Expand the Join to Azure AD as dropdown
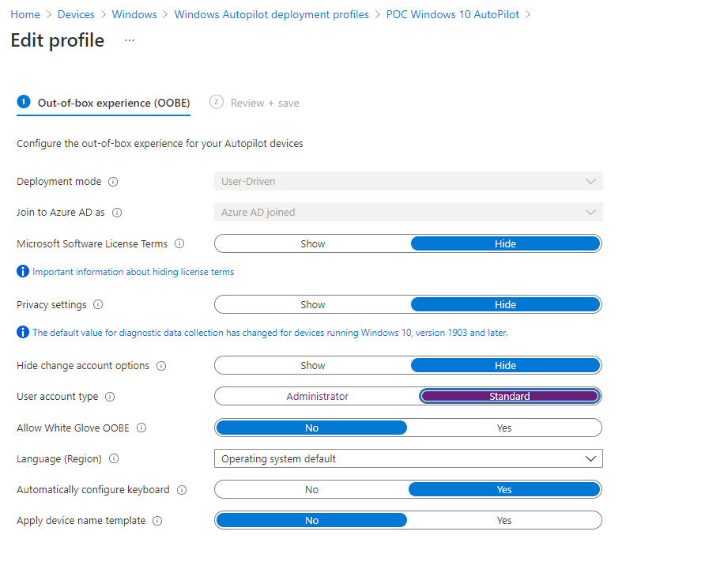Image resolution: width=705 pixels, height=588 pixels. click(409, 212)
